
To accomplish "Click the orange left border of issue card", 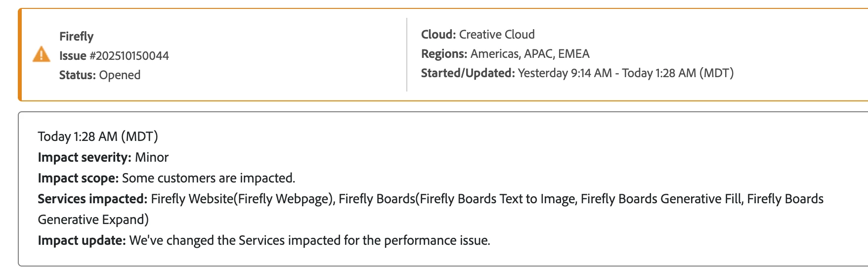I will coord(20,54).
